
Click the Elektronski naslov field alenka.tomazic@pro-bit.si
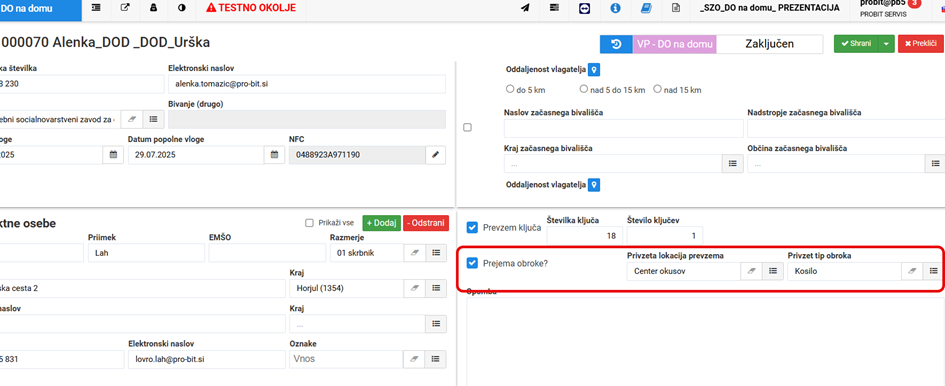307,84
